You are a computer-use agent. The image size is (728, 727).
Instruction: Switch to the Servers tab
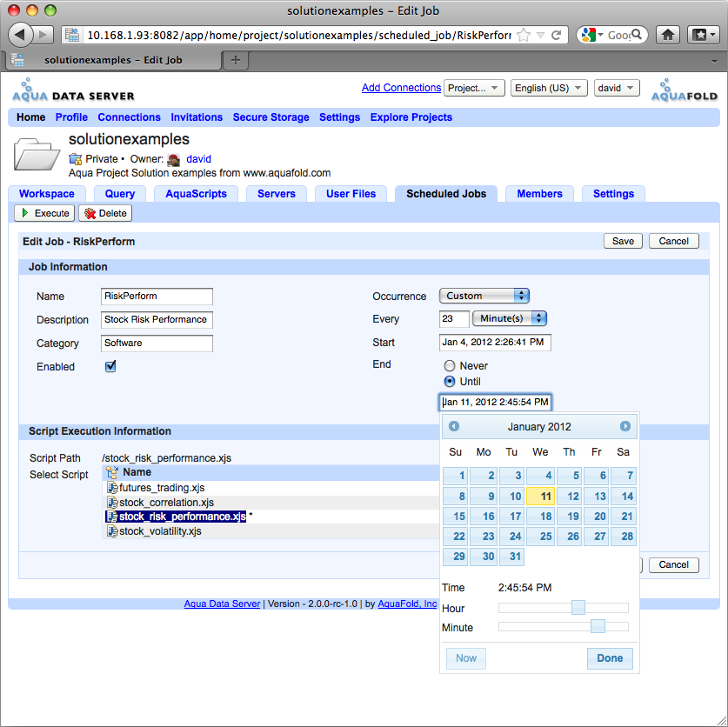tap(277, 194)
